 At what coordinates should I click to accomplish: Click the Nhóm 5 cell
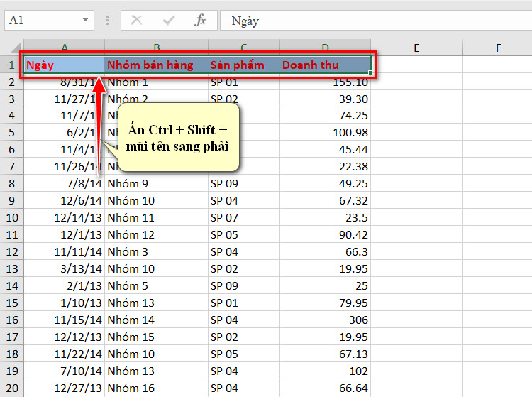[157, 285]
